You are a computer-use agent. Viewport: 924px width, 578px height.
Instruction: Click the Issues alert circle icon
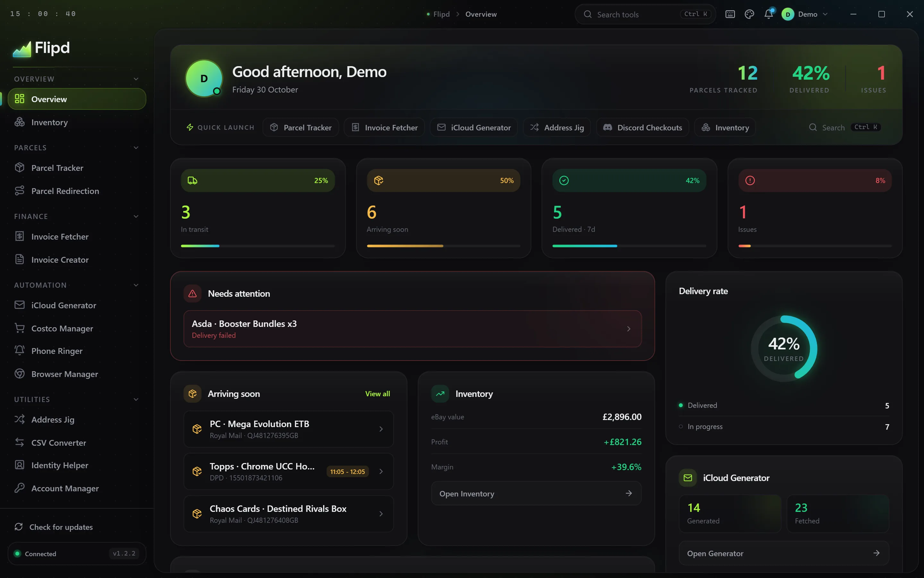pos(750,180)
